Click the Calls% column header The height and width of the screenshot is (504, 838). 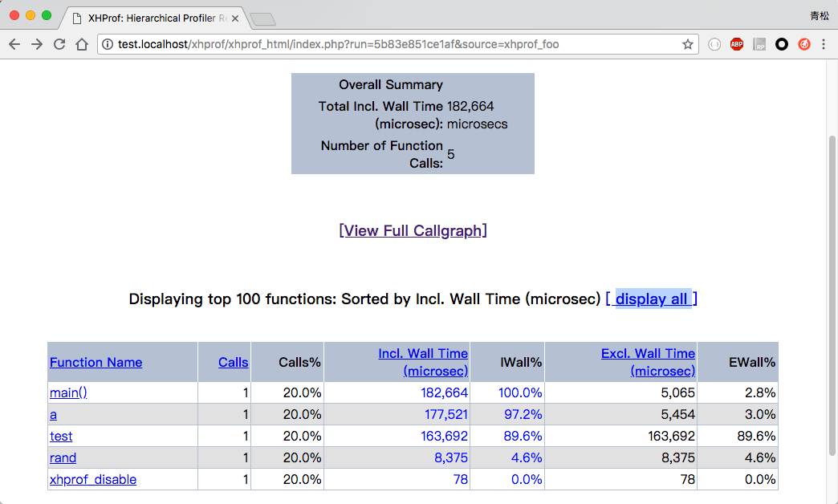tap(299, 363)
